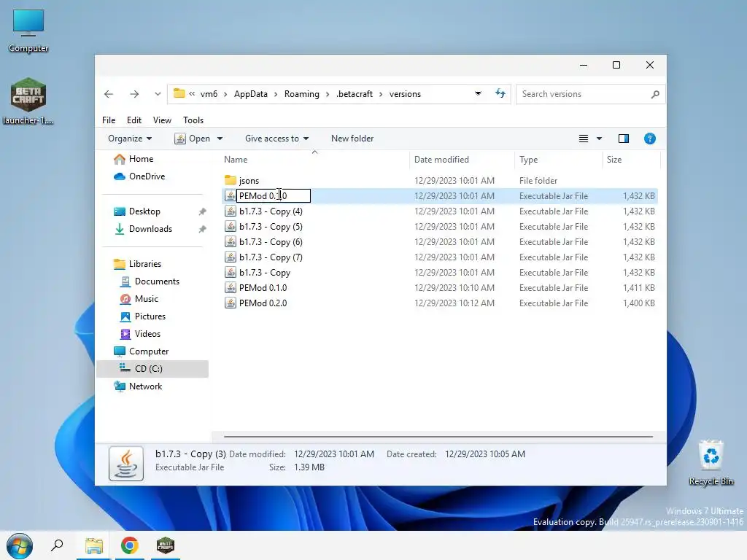Open the Tools menu
Image resolution: width=747 pixels, height=560 pixels.
point(193,120)
